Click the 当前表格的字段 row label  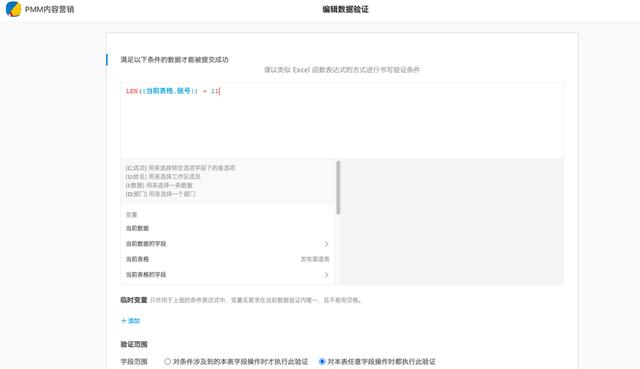(146, 275)
